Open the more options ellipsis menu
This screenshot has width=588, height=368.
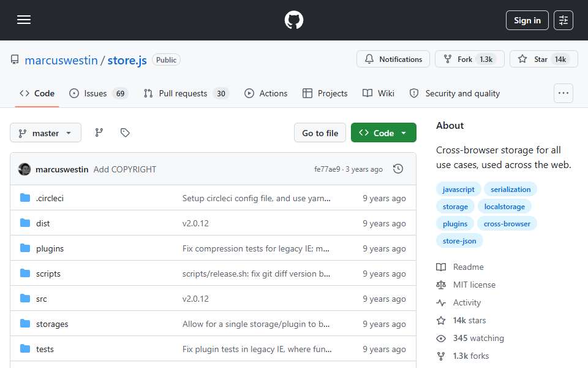point(563,93)
